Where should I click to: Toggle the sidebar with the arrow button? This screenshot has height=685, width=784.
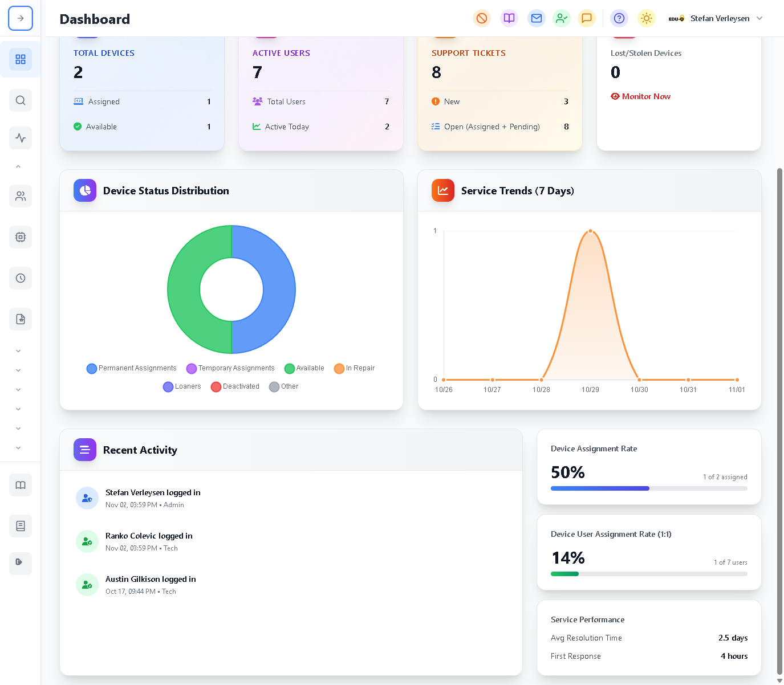[21, 18]
